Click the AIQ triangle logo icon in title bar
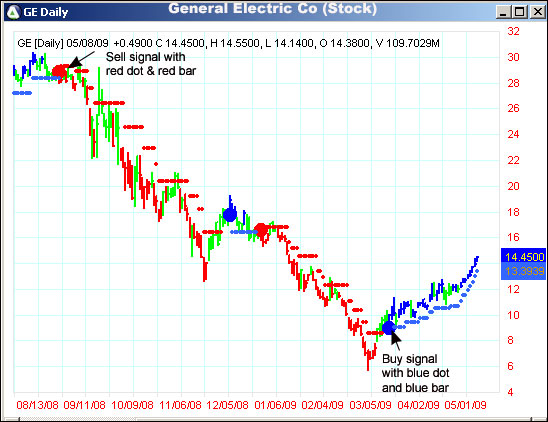Screen dimensions: 548x422 pos(13,12)
